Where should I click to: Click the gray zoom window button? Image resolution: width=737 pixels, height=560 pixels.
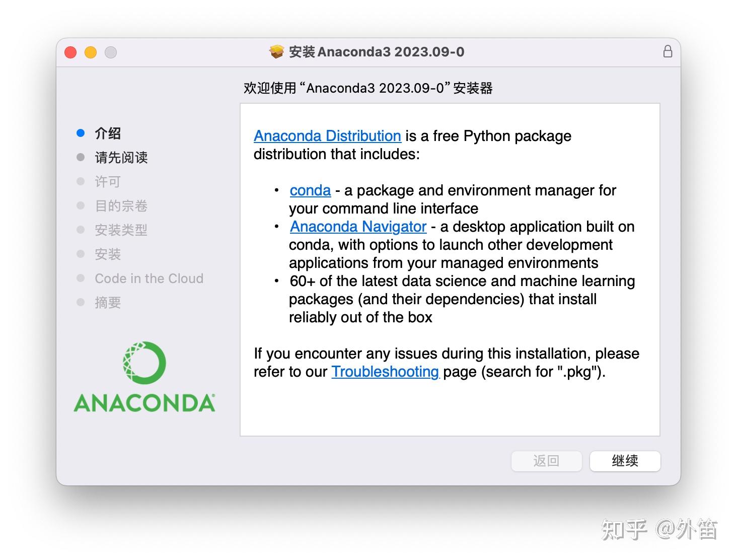click(x=111, y=52)
